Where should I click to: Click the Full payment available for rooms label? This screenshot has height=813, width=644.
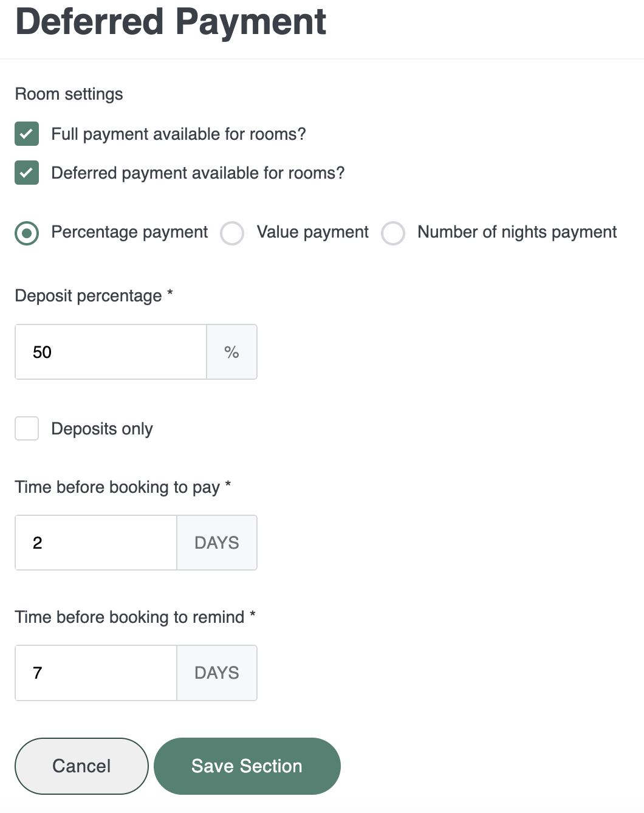coord(178,134)
